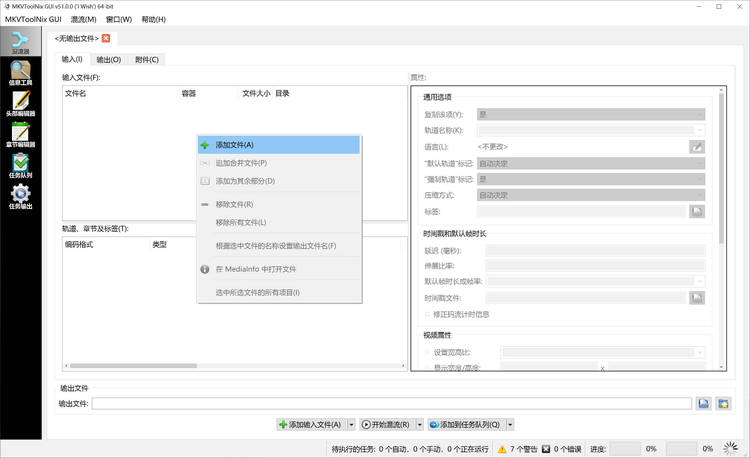
Task: Click the 输出文件 path input field
Action: click(392, 403)
